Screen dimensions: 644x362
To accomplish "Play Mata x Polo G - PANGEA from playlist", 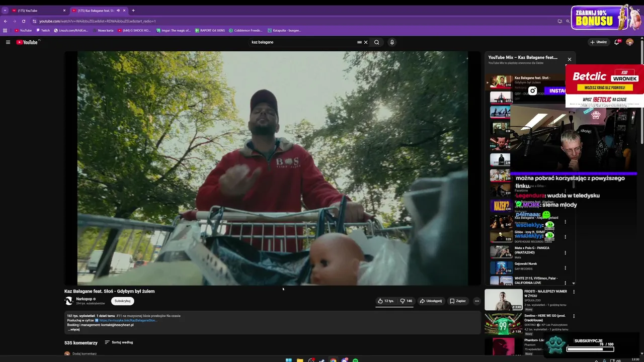I will (x=529, y=252).
